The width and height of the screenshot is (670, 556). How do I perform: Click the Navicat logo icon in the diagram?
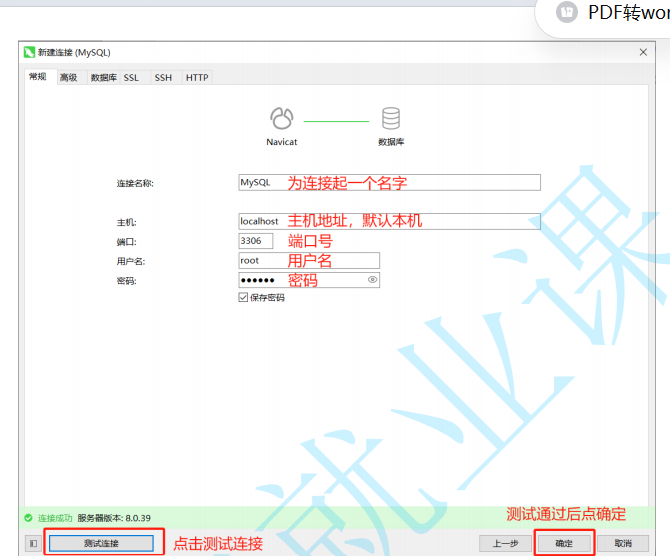(282, 118)
